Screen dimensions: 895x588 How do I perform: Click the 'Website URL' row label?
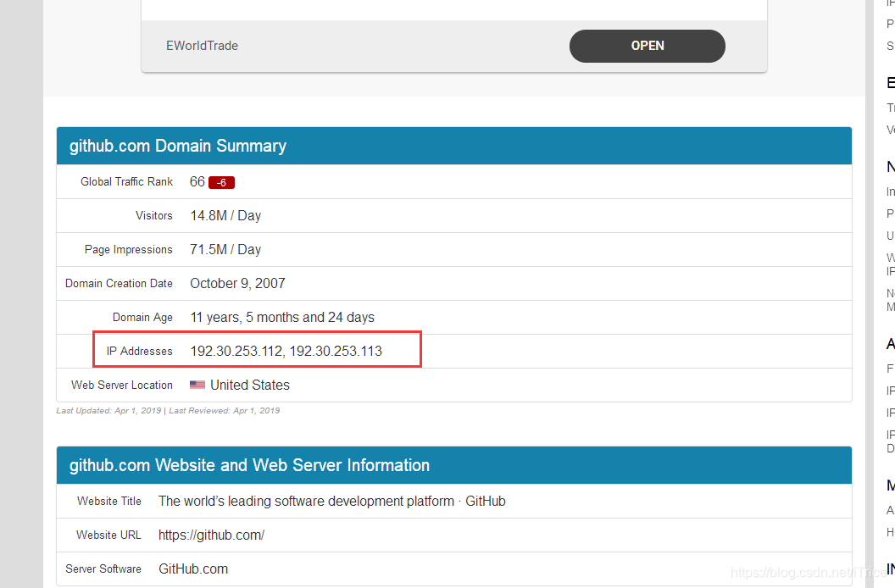pyautogui.click(x=108, y=535)
